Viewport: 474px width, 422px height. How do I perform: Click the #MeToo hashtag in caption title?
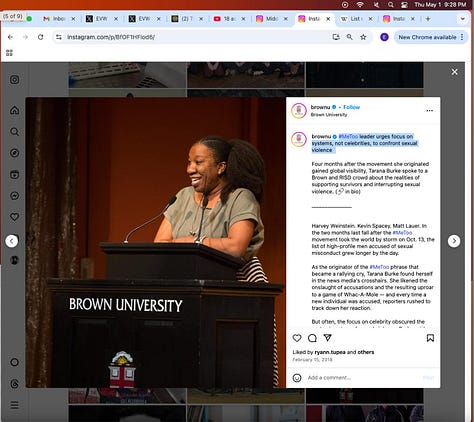pyautogui.click(x=348, y=136)
